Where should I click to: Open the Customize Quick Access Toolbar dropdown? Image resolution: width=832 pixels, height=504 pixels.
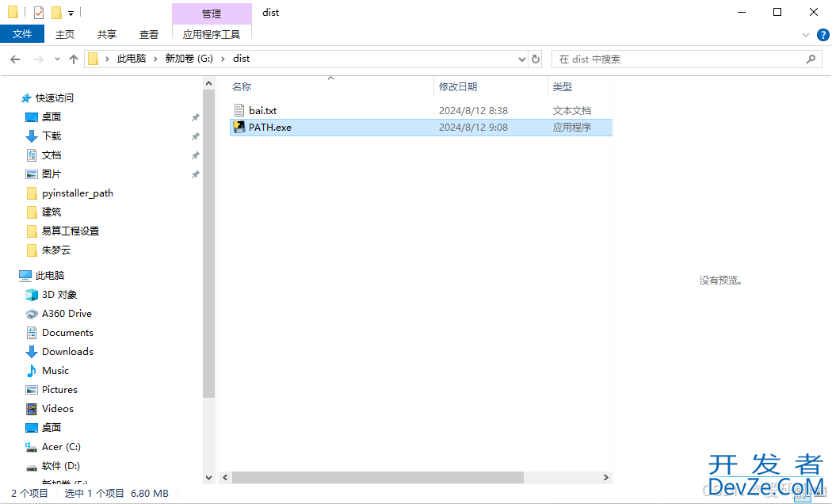click(x=71, y=13)
